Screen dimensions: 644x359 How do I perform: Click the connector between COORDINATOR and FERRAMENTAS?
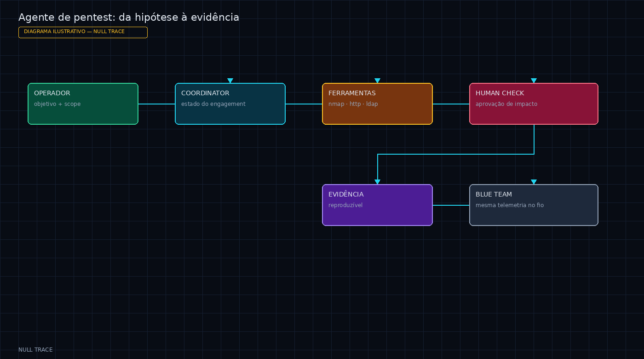(x=304, y=104)
